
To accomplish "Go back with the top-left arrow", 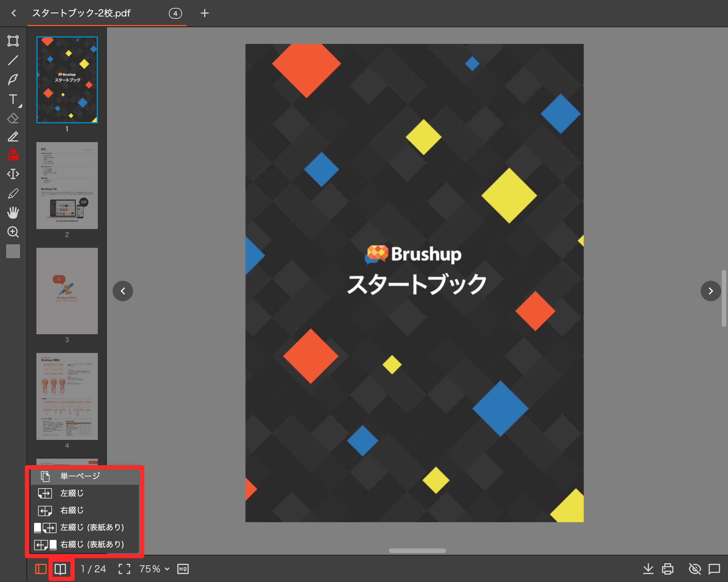I will 14,13.
